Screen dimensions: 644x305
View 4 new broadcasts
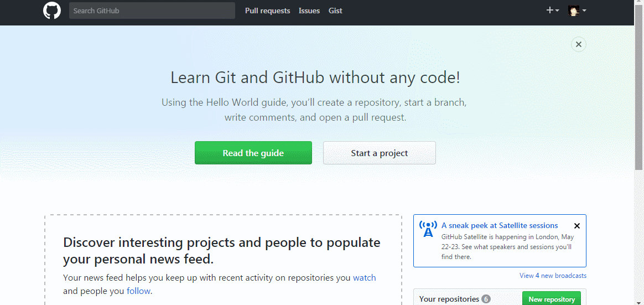tap(553, 276)
